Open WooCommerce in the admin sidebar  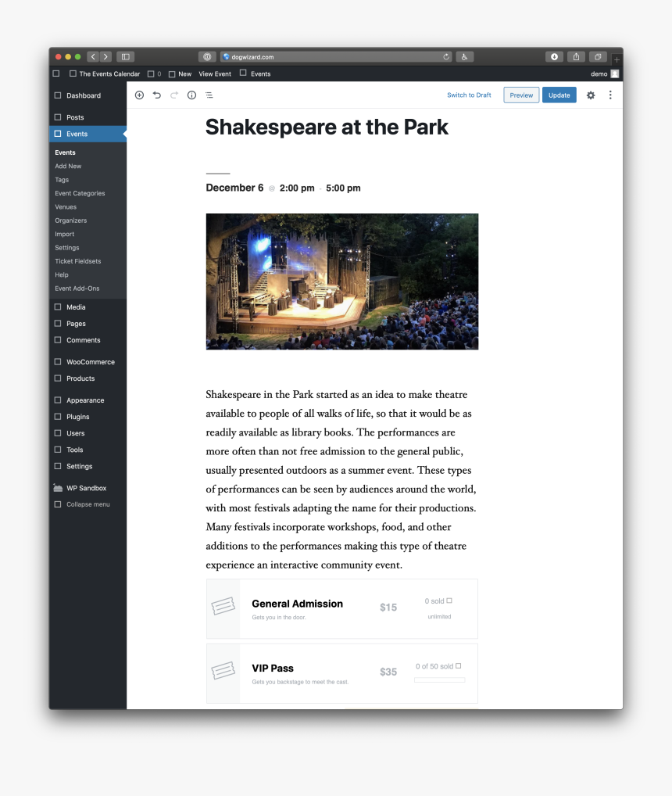pos(90,362)
